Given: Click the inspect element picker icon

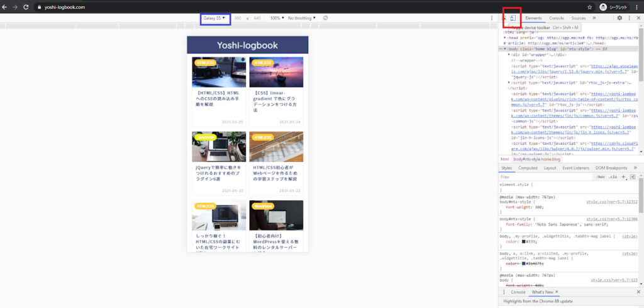Looking at the screenshot, I should tap(504, 18).
